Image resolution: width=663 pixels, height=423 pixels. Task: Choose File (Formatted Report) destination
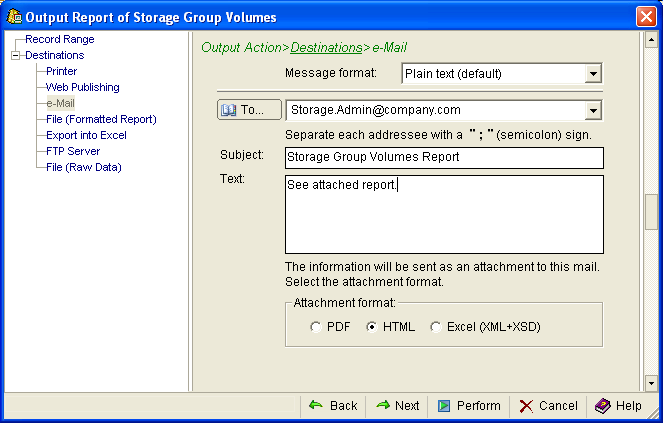click(x=101, y=119)
